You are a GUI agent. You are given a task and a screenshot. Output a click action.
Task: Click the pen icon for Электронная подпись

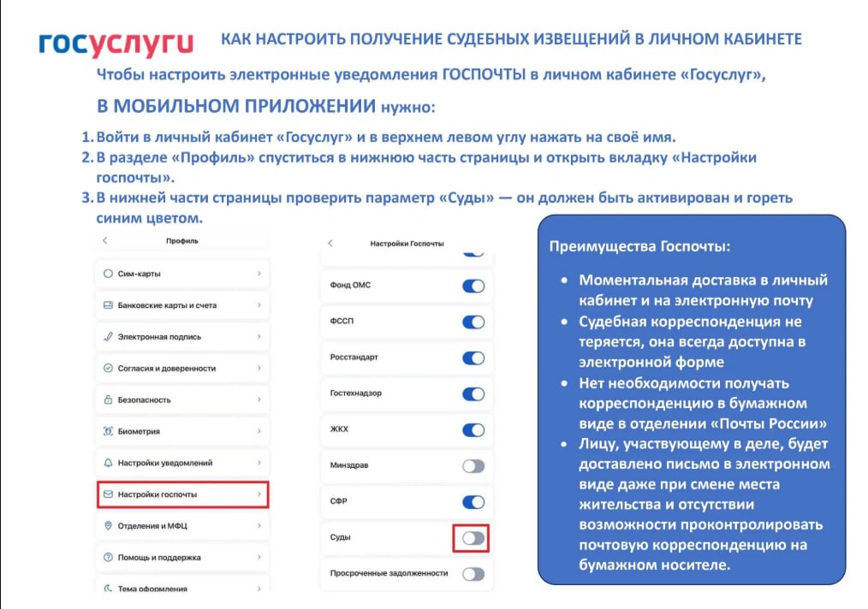109,336
